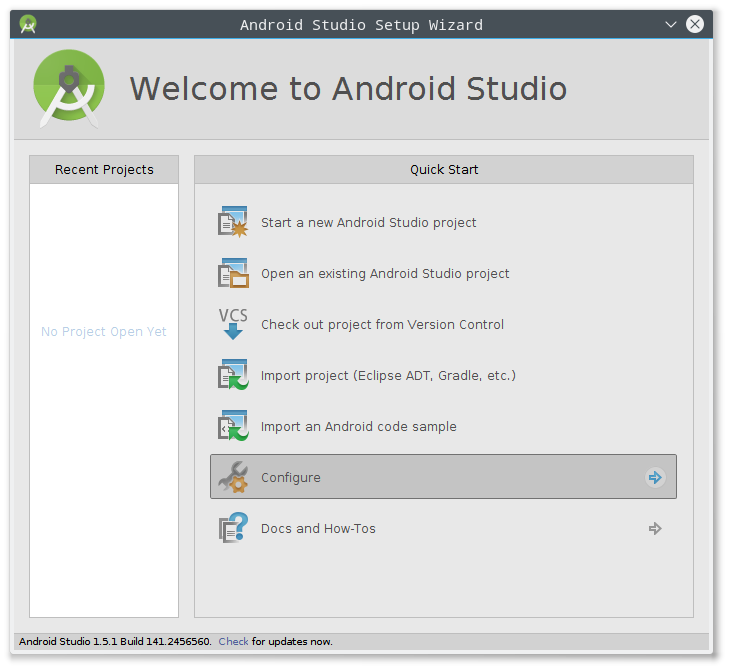Image resolution: width=729 pixels, height=670 pixels.
Task: Select Import an Android code sample
Action: click(358, 426)
